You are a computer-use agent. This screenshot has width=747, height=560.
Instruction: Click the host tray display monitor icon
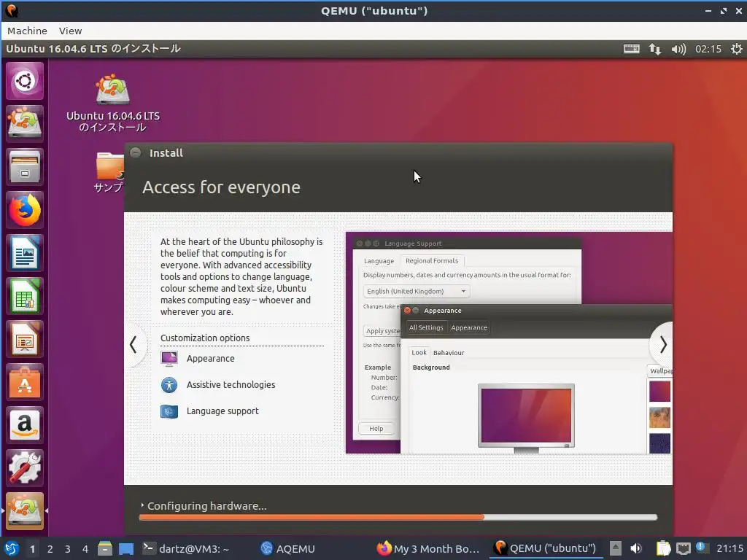point(683,548)
